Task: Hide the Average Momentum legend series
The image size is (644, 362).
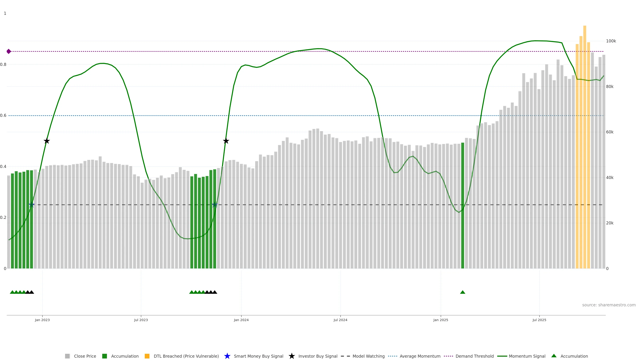Action: coord(420,356)
